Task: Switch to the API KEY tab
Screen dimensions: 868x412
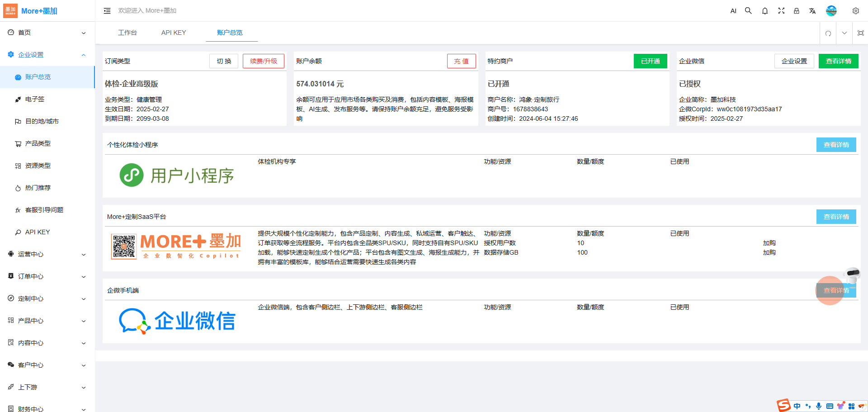Action: [x=174, y=33]
